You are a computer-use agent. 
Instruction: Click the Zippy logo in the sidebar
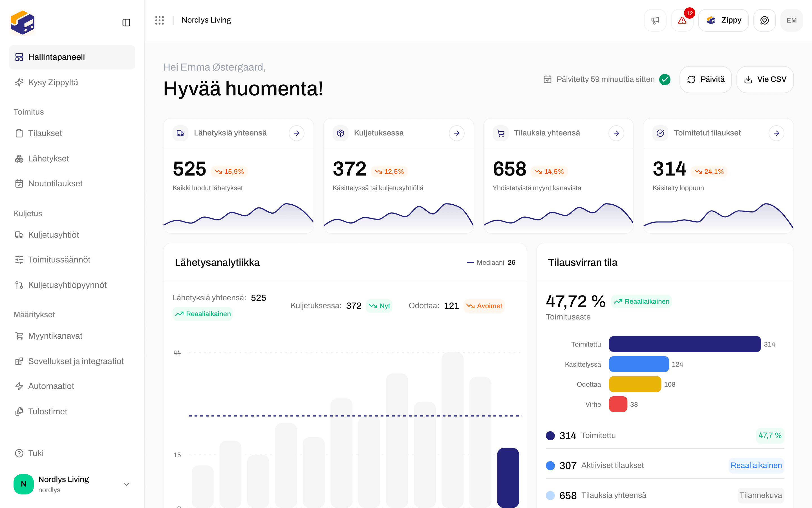click(23, 23)
